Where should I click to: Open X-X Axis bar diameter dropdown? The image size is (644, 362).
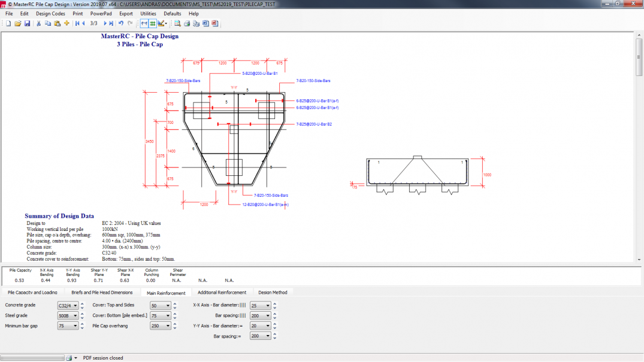261,305
